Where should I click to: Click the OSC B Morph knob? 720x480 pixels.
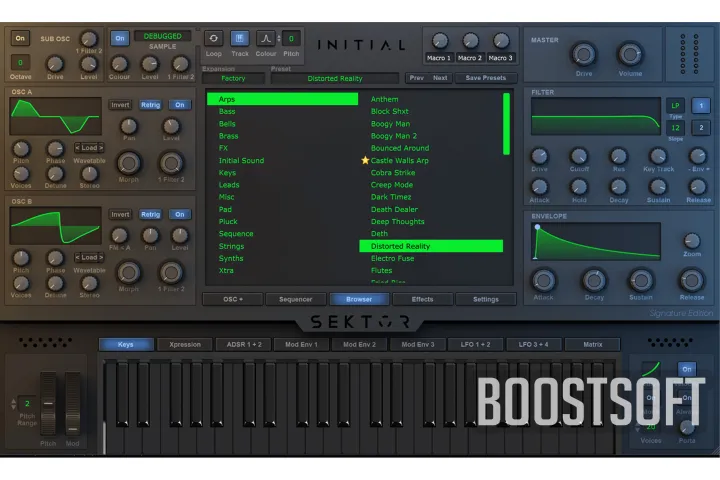coord(129,272)
